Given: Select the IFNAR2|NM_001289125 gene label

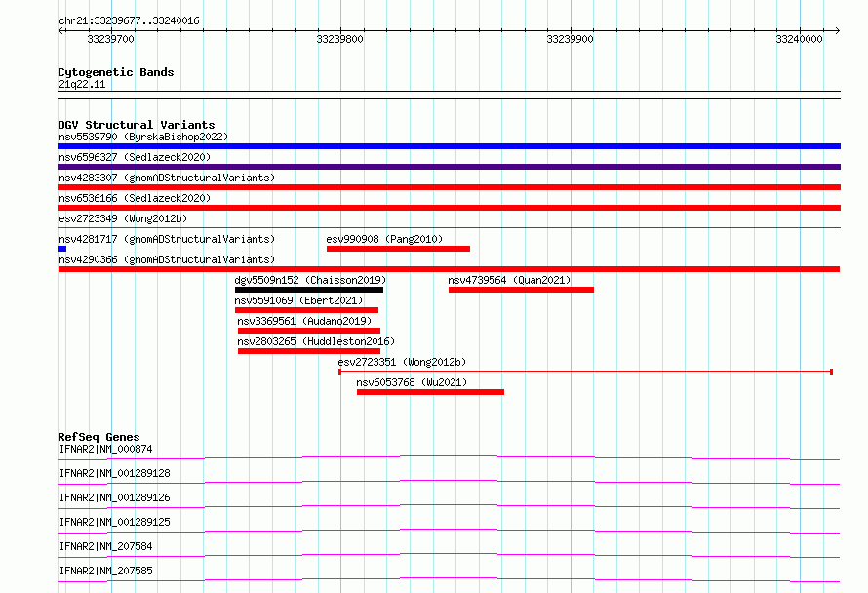Looking at the screenshot, I should click(114, 522).
